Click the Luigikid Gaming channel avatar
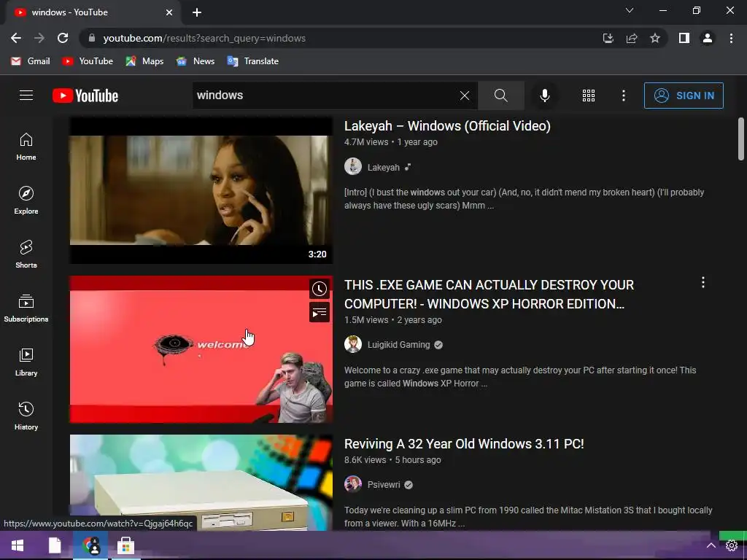The image size is (747, 560). point(353,344)
